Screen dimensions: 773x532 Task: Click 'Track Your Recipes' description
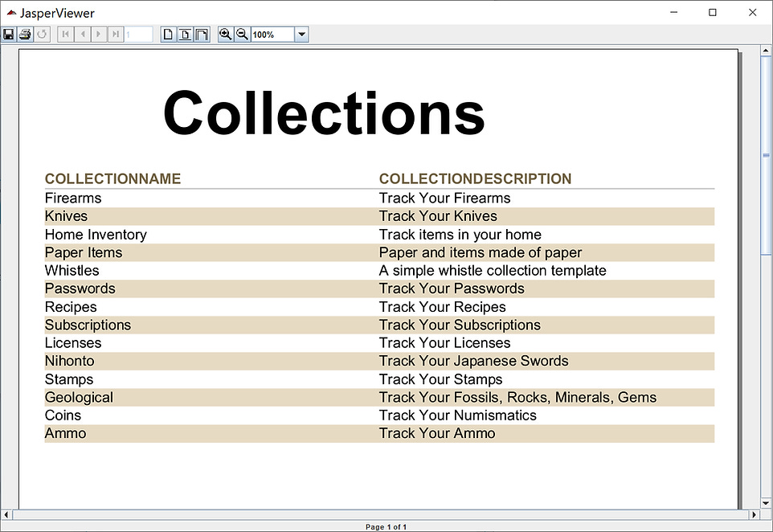(x=442, y=307)
